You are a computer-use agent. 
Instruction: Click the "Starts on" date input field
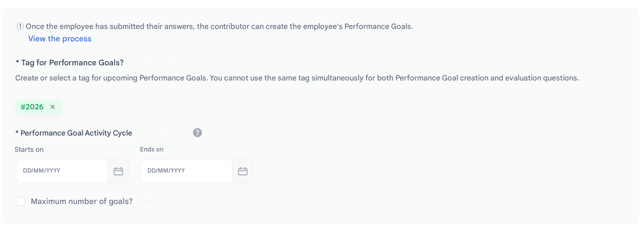click(62, 171)
